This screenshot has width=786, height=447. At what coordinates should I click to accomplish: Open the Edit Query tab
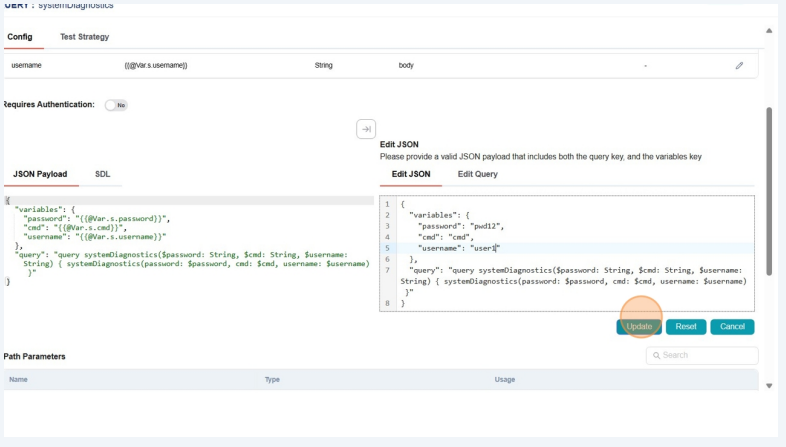pyautogui.click(x=478, y=174)
